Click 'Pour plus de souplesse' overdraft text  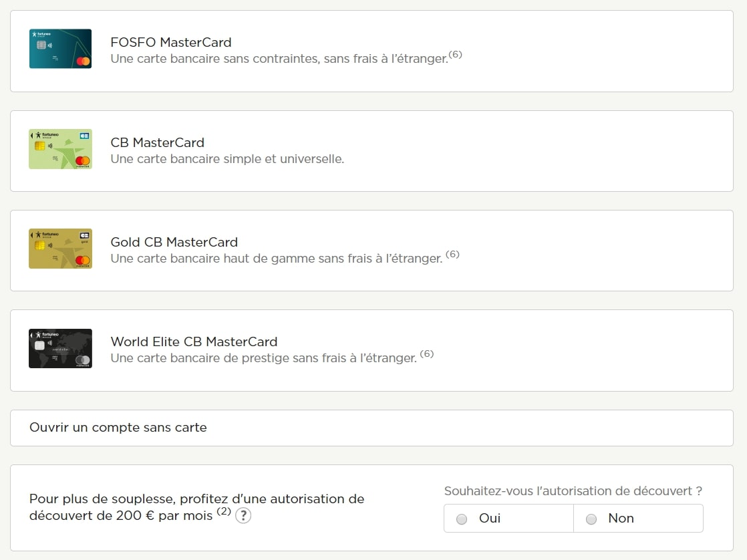tap(196, 507)
